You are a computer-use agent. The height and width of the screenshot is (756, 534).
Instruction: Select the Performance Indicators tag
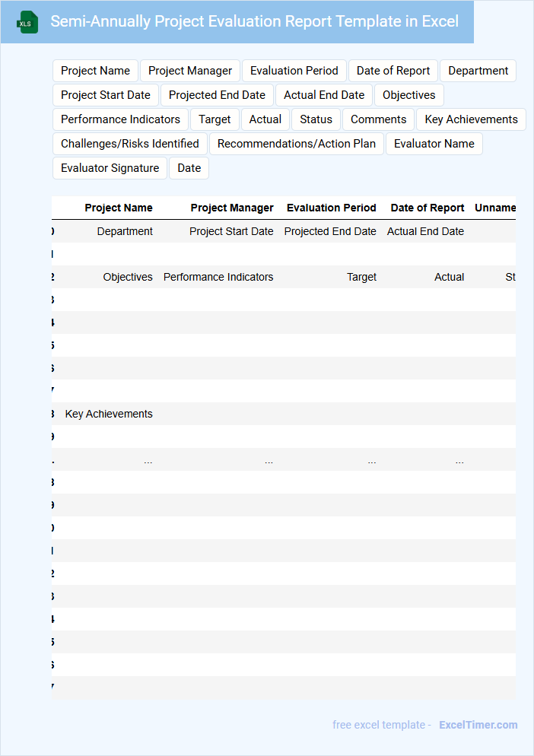click(x=121, y=119)
